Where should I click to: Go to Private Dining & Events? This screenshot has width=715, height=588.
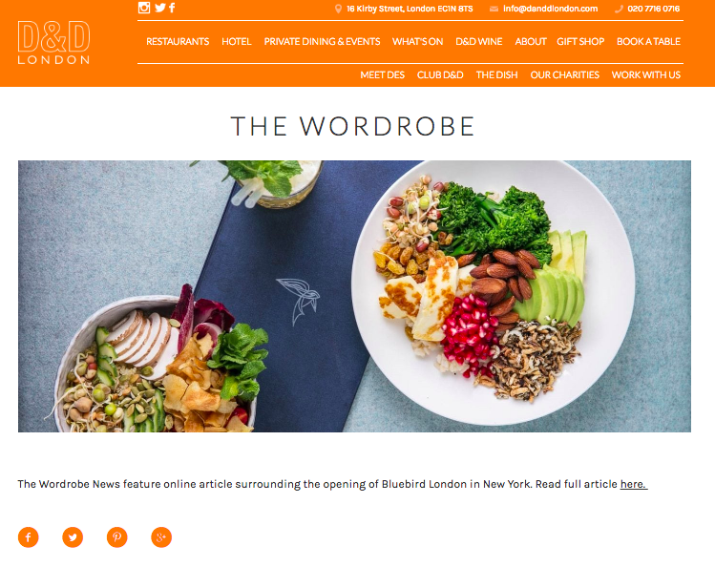click(322, 41)
